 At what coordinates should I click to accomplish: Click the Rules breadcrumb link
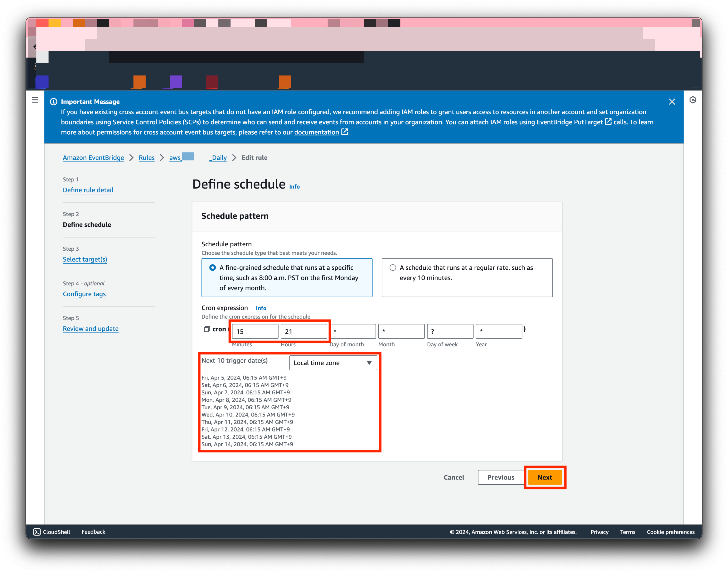pyautogui.click(x=147, y=158)
